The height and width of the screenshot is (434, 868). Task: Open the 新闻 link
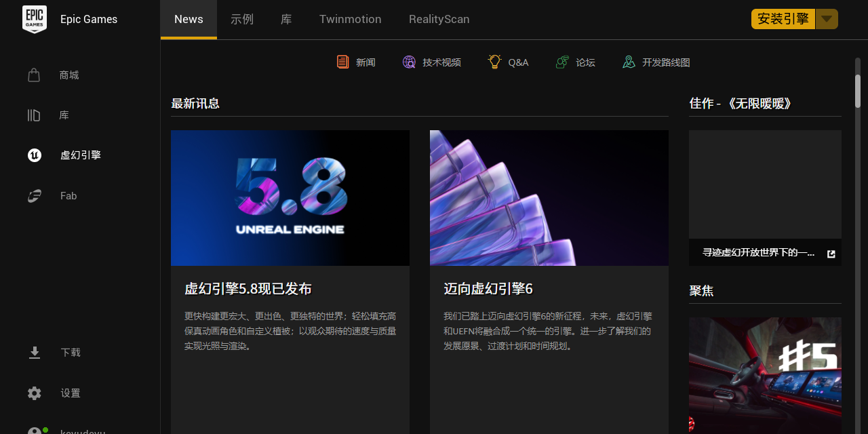pos(366,62)
